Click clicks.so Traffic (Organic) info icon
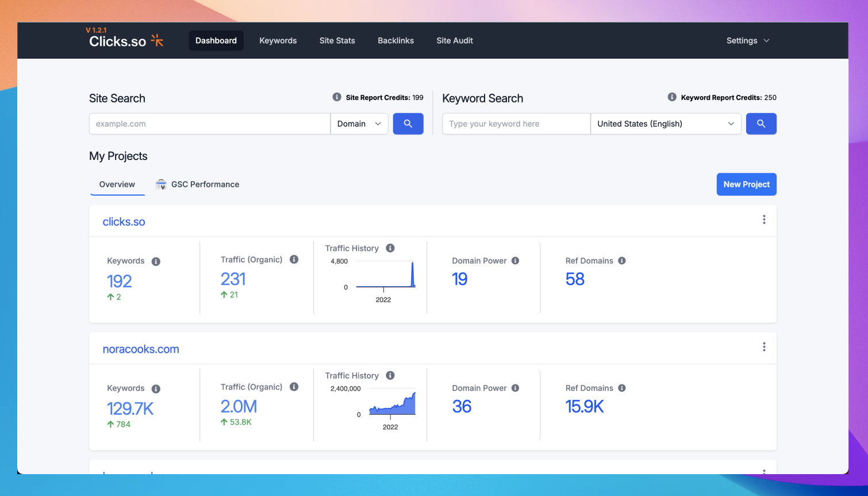This screenshot has width=868, height=496. click(x=294, y=260)
